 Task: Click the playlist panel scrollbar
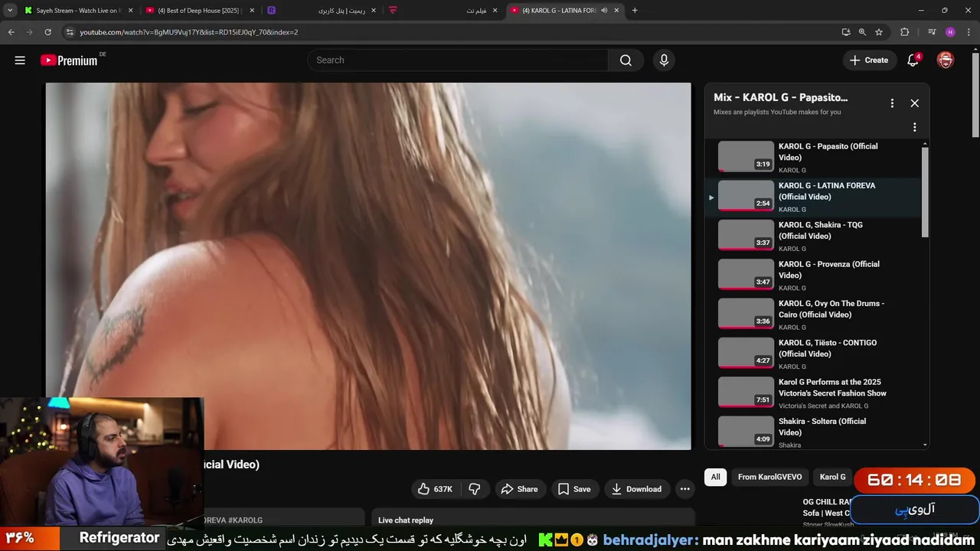tap(925, 191)
